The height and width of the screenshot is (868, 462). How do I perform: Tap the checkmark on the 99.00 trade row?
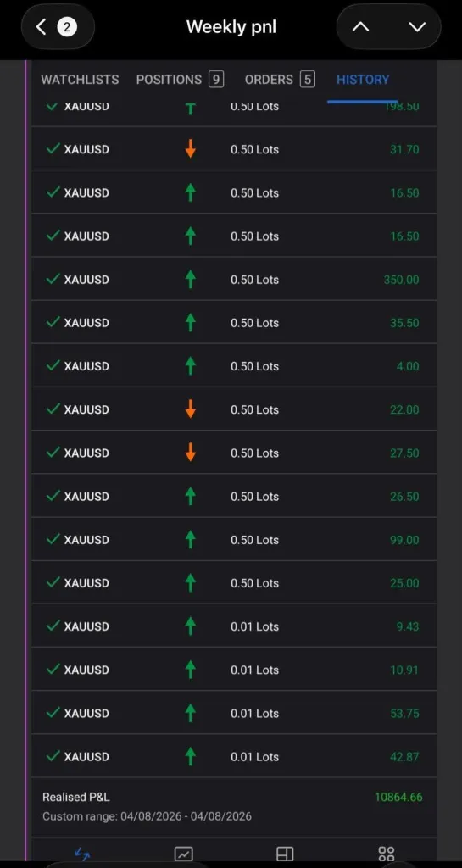point(53,539)
